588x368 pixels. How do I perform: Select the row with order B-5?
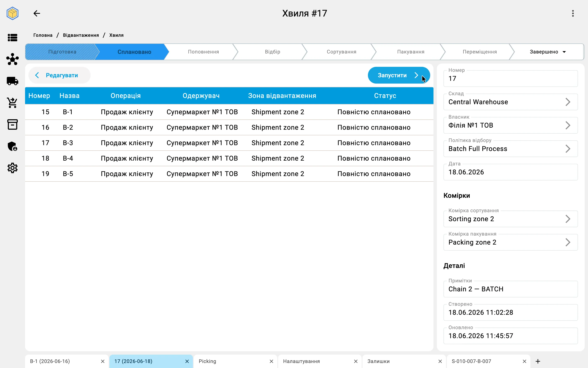click(x=229, y=174)
